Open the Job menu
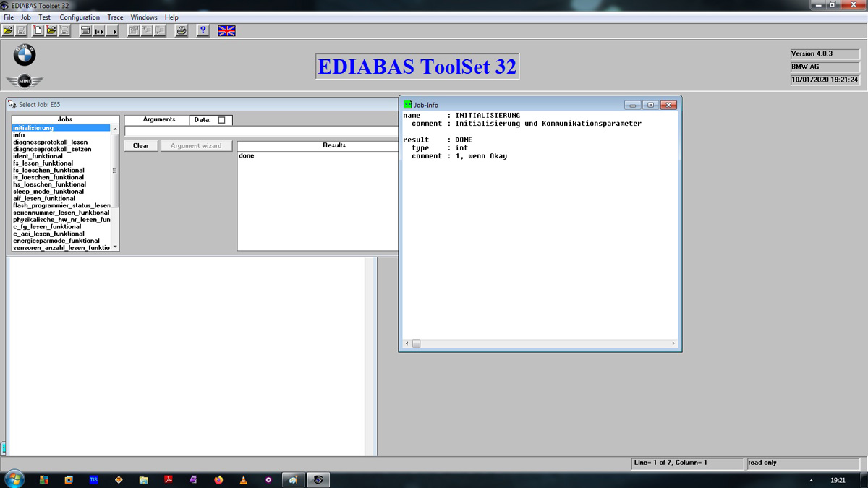The width and height of the screenshot is (868, 488). coord(26,17)
